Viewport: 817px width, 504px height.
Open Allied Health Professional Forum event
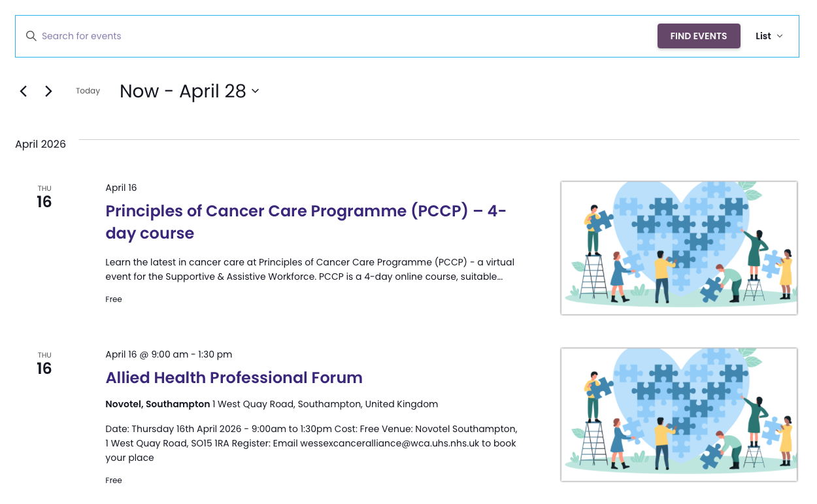click(x=234, y=378)
